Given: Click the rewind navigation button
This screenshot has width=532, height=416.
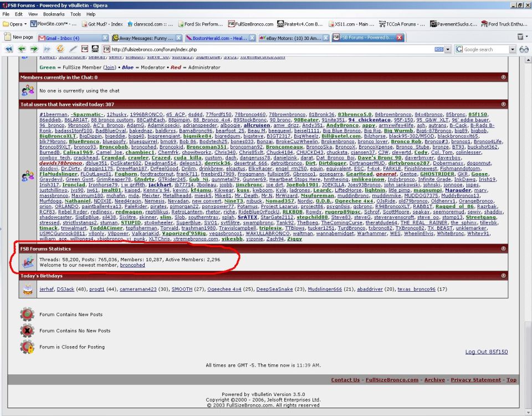Looking at the screenshot, I should (x=9, y=49).
